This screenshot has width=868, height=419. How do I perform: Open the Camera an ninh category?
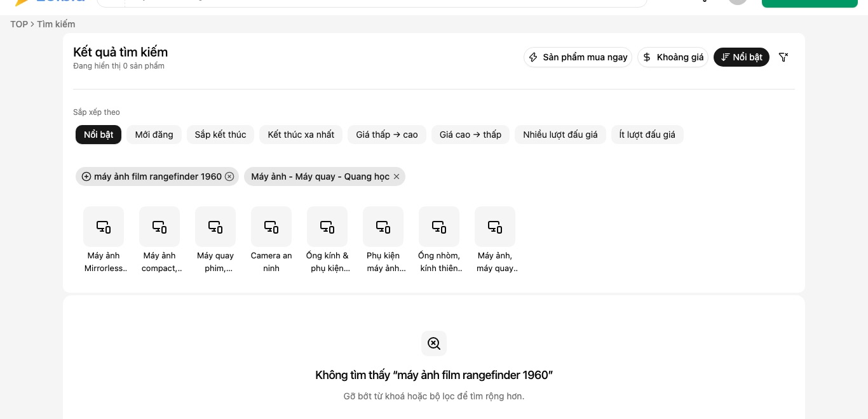271,240
